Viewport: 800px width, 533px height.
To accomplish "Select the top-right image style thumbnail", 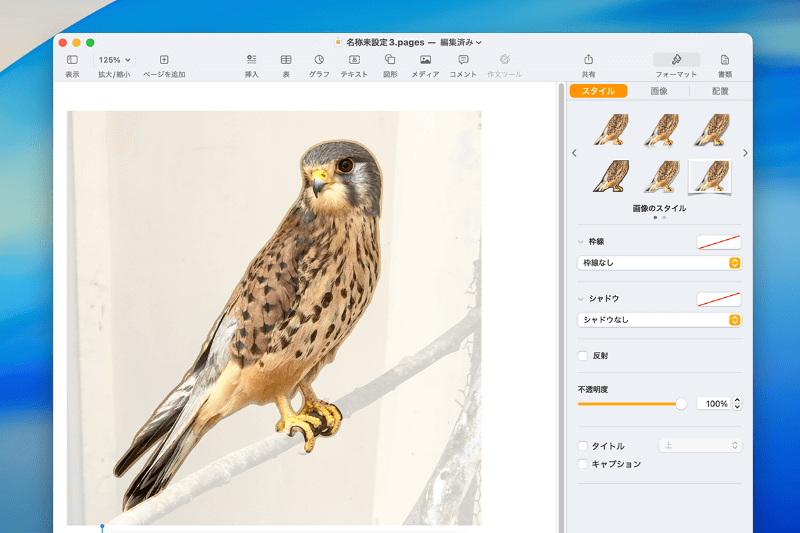I will click(711, 130).
